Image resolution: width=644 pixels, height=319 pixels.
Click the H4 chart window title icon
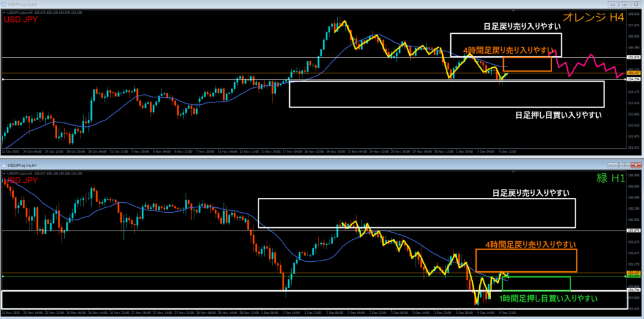click(x=4, y=4)
